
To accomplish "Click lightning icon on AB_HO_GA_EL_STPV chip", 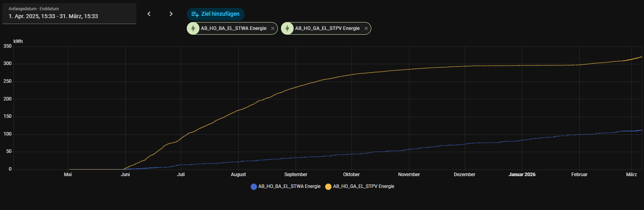I will [x=287, y=28].
